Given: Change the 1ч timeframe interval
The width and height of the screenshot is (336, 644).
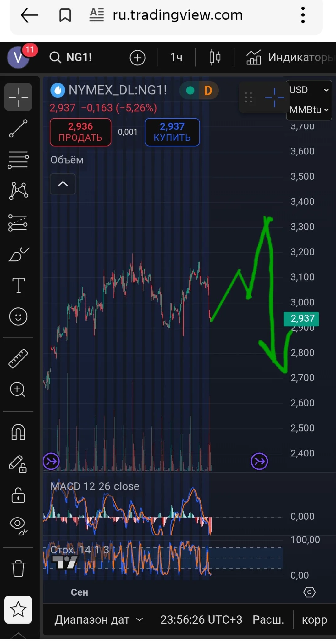Looking at the screenshot, I should pyautogui.click(x=176, y=57).
